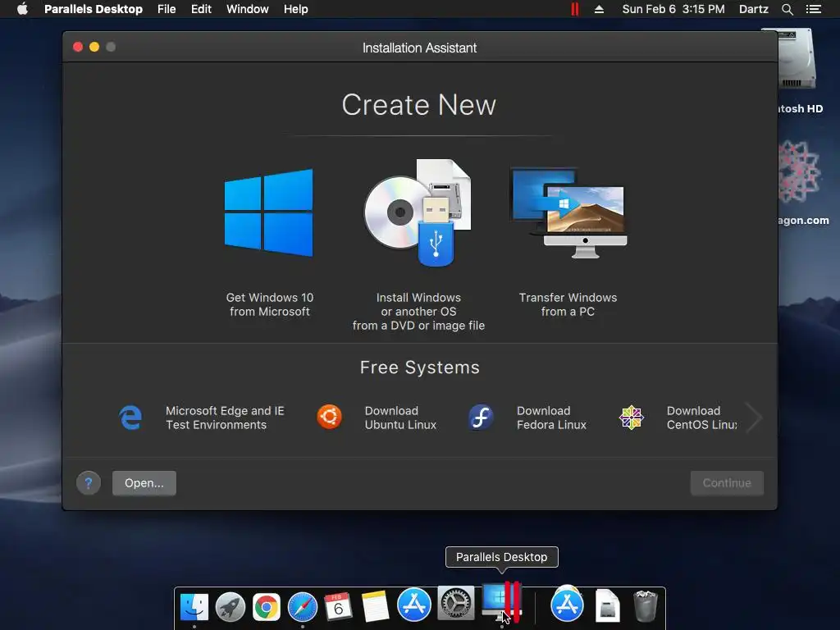Choose Install Windows from DVD or image file icon

coord(418,212)
